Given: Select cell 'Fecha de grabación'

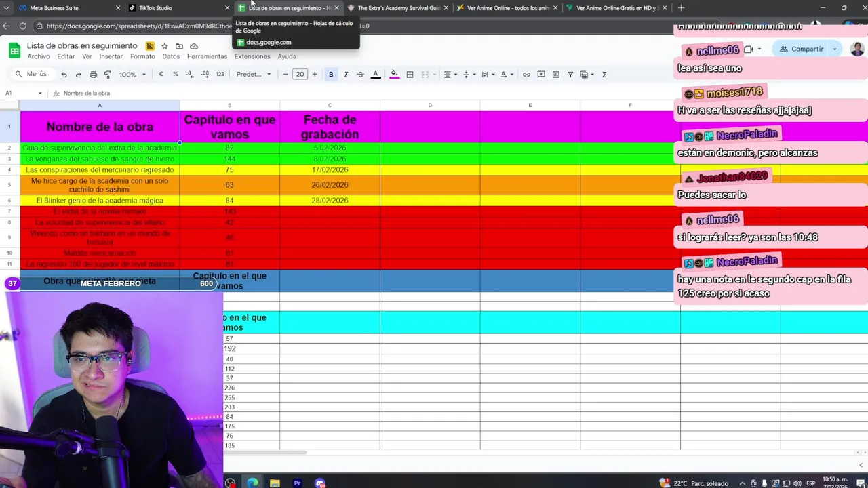Looking at the screenshot, I should pyautogui.click(x=330, y=127).
